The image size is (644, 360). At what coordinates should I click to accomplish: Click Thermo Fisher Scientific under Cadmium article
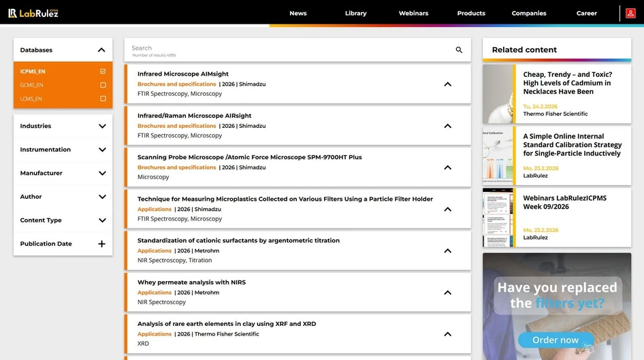coord(556,114)
